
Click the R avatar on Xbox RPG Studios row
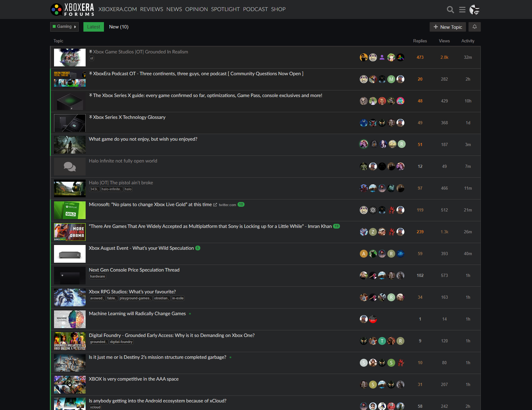pos(391,297)
